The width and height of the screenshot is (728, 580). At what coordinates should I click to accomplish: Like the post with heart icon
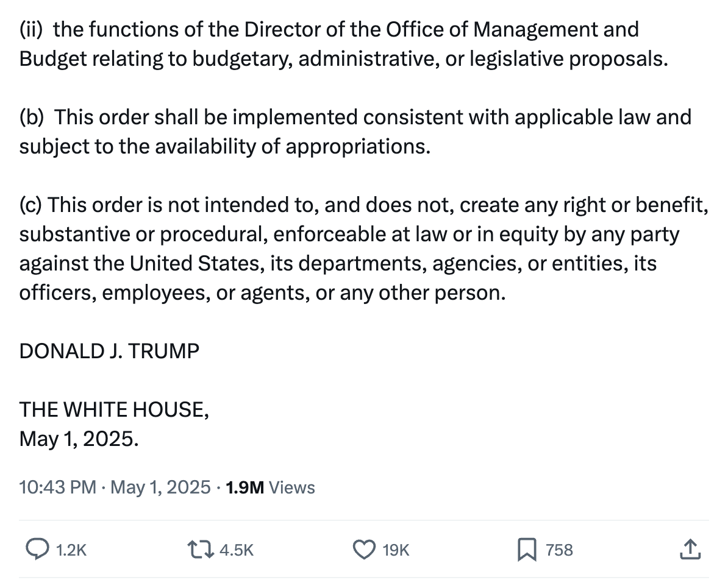365,550
